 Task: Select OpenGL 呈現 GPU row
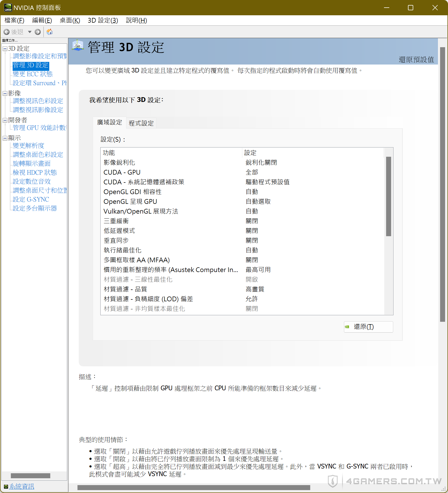(242, 201)
